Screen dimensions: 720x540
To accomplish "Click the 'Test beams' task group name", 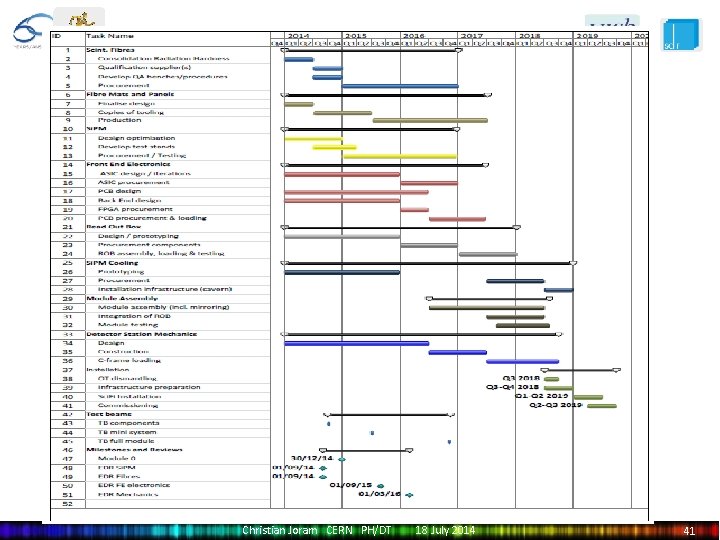I will pyautogui.click(x=109, y=414).
